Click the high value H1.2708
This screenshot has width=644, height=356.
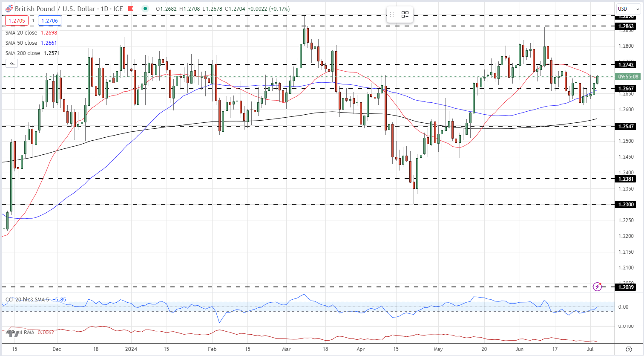[190, 9]
